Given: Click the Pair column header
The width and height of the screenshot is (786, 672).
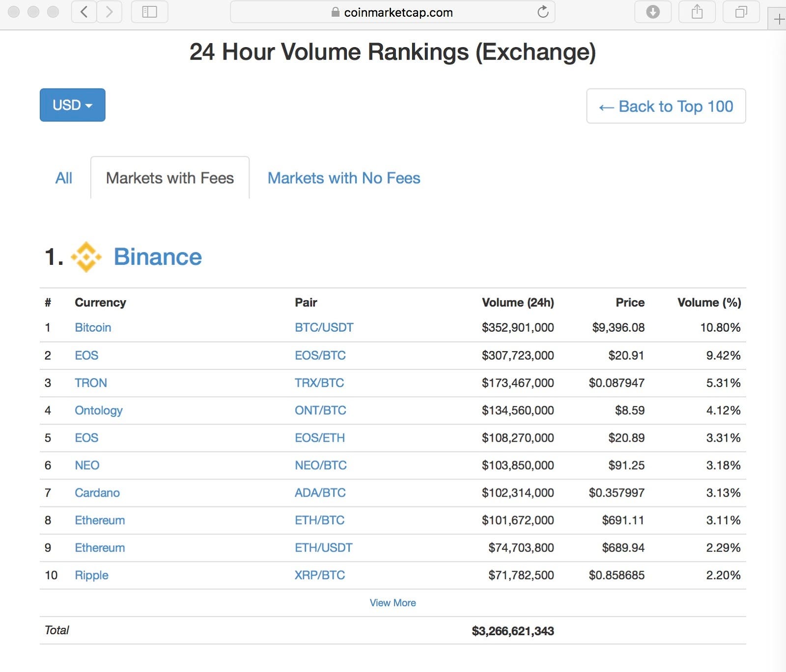Looking at the screenshot, I should pos(306,303).
